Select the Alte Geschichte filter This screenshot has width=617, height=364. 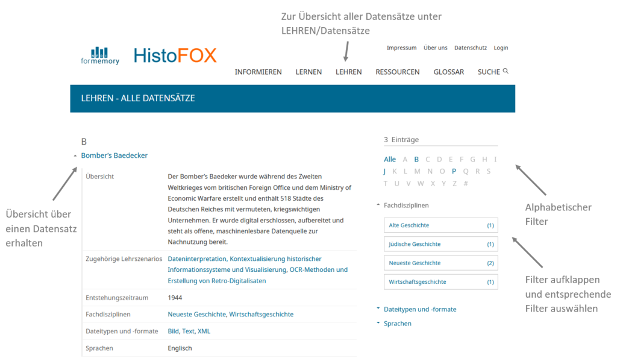tap(440, 225)
